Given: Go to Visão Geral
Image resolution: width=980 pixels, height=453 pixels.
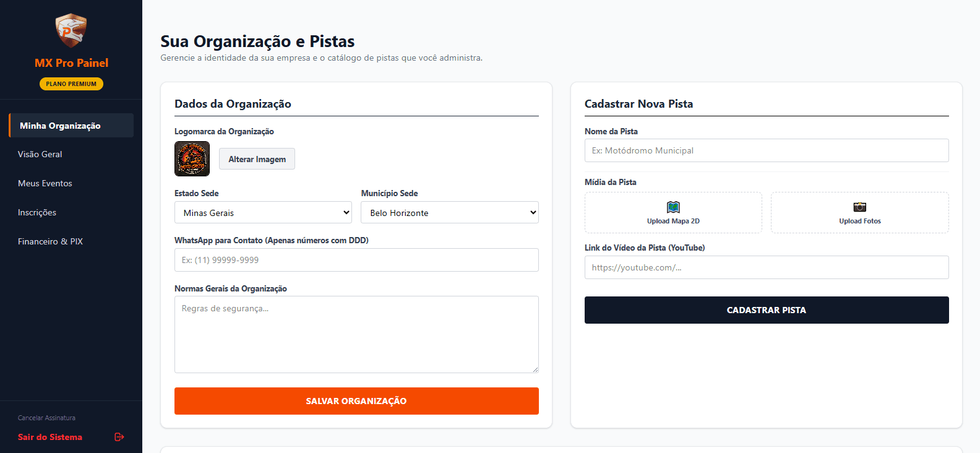Looking at the screenshot, I should (40, 154).
